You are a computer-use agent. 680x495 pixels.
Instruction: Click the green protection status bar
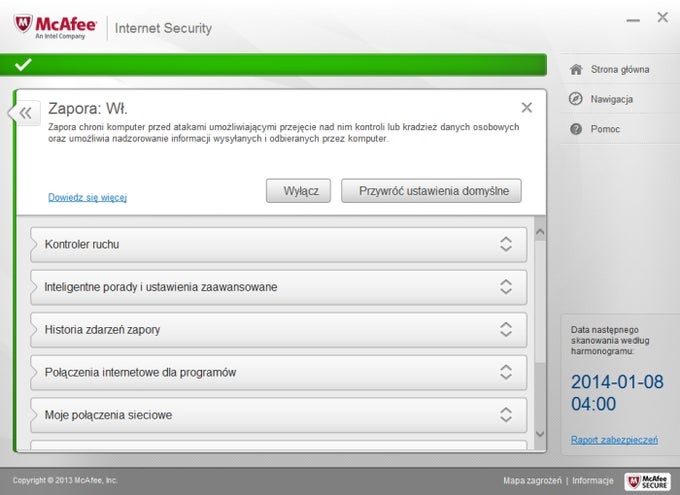coord(273,65)
